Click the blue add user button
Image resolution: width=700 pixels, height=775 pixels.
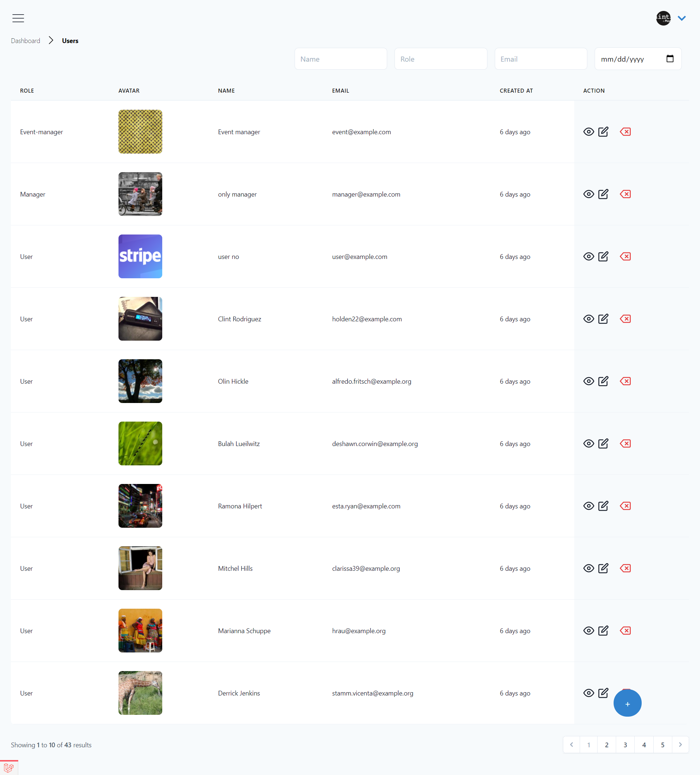point(627,704)
